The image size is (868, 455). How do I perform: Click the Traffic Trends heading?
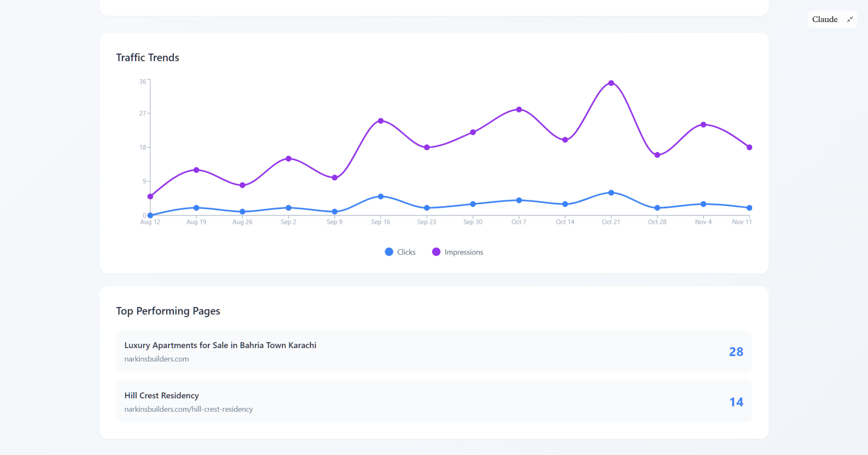pyautogui.click(x=148, y=57)
